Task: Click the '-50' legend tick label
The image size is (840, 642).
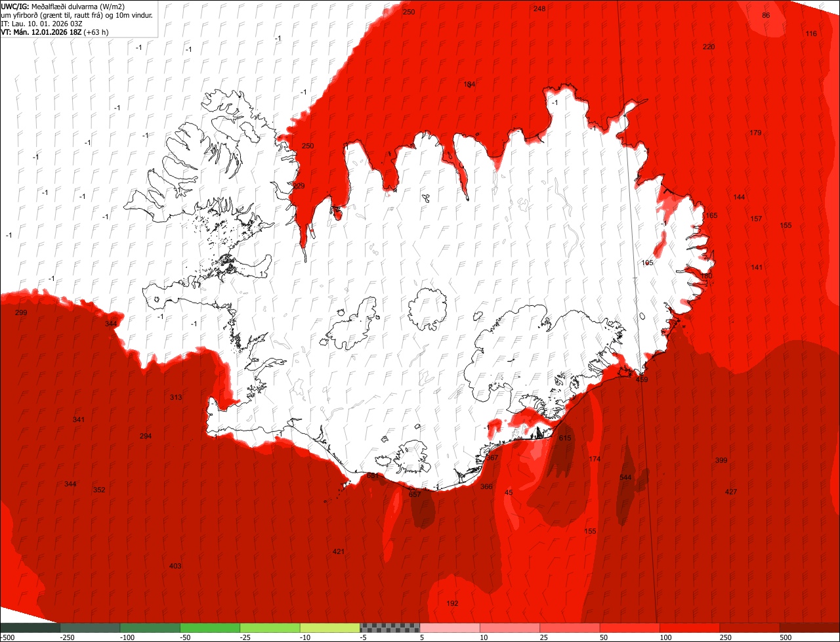Action: 186,637
